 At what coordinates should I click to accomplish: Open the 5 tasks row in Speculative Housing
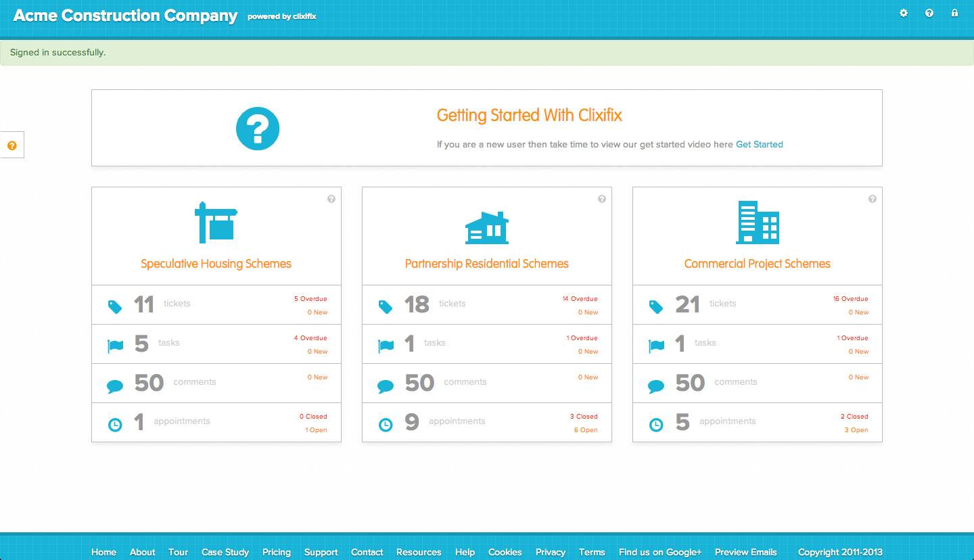141,344
